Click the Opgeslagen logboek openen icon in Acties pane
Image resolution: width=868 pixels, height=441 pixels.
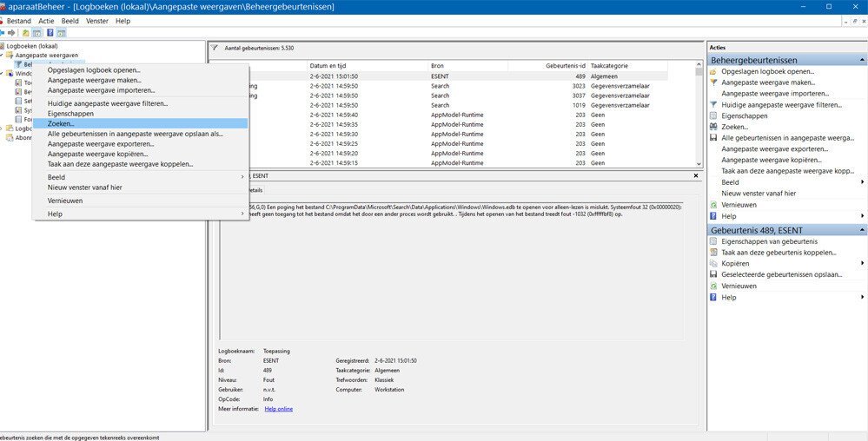point(713,71)
